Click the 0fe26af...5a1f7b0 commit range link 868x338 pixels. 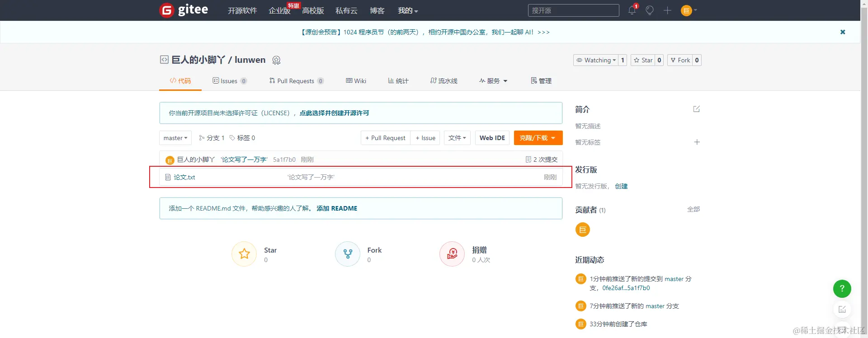(x=626, y=288)
